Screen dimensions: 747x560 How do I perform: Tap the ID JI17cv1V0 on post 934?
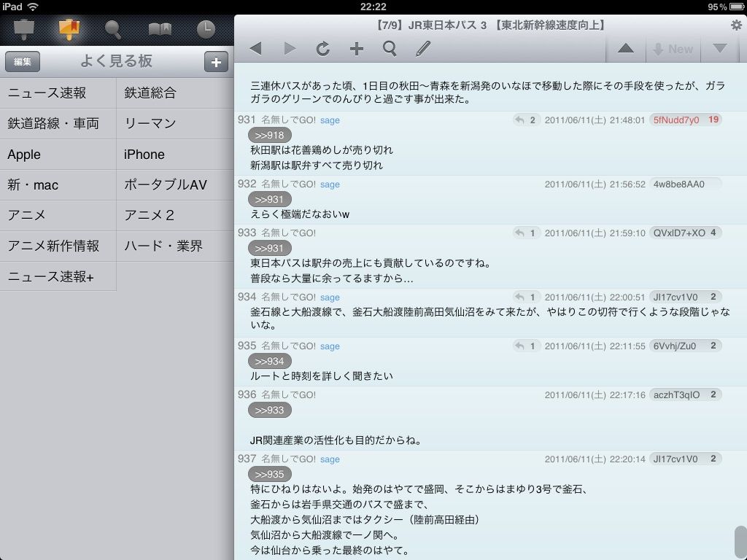pyautogui.click(x=686, y=297)
